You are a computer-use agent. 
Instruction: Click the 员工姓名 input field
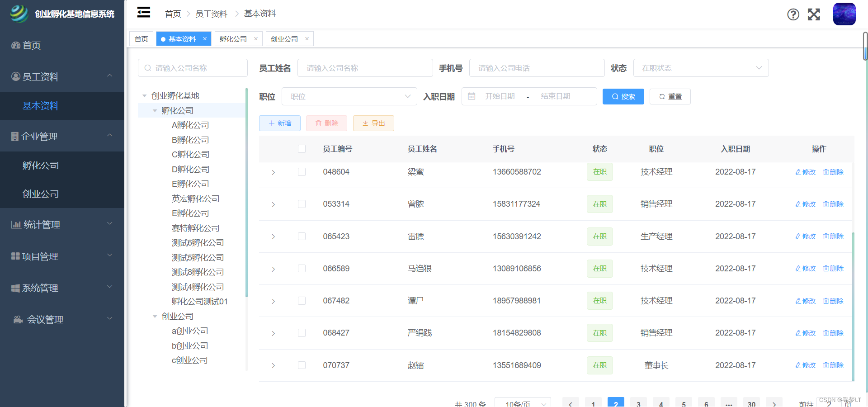tap(365, 68)
